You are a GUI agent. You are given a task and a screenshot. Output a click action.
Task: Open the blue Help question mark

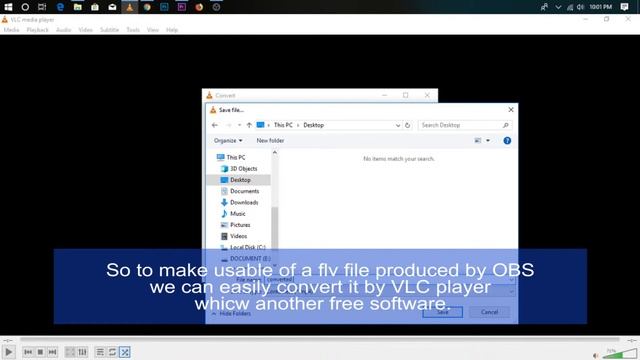pyautogui.click(x=507, y=140)
